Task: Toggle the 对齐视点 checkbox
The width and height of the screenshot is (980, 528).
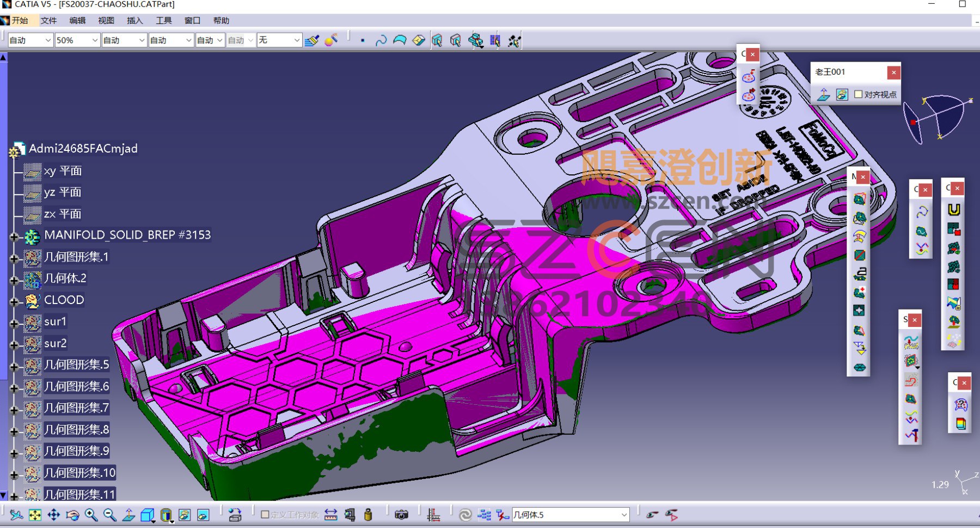Action: click(x=859, y=94)
